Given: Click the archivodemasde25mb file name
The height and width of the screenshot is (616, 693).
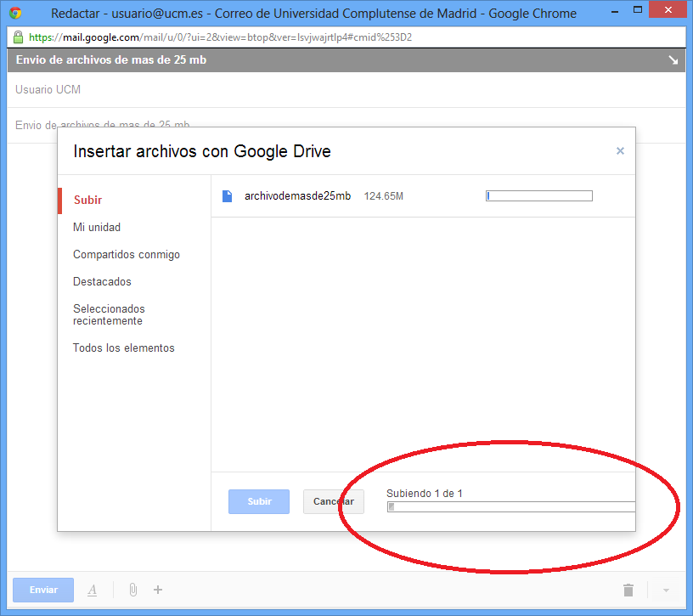Looking at the screenshot, I should pos(297,196).
